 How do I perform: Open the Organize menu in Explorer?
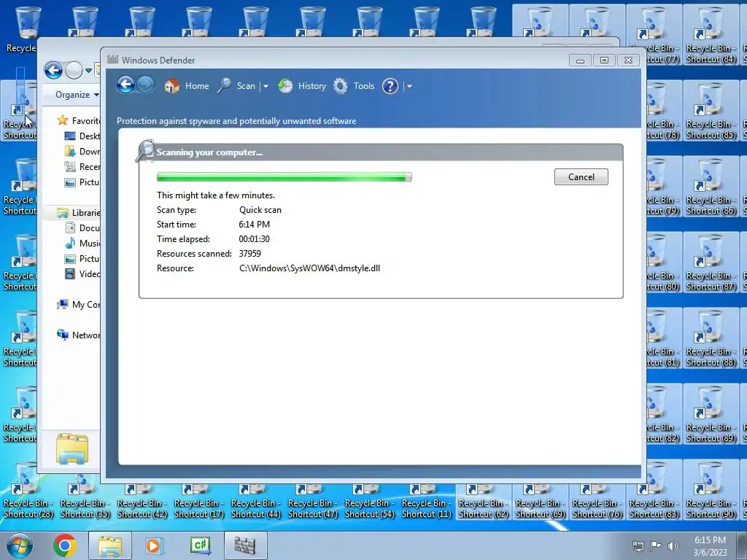77,94
